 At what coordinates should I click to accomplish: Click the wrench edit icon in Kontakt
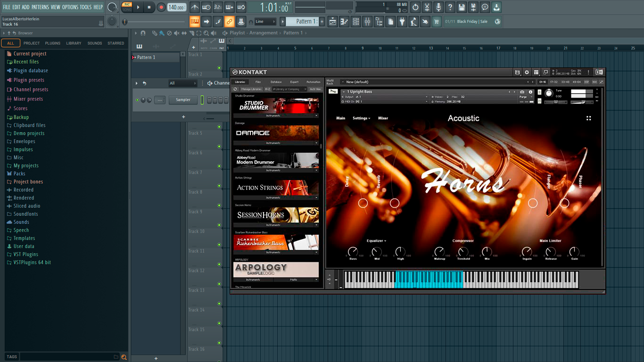pos(333,91)
